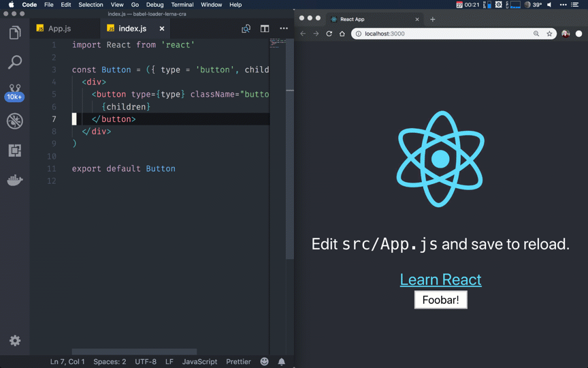Click the volume icon in macOS menu bar

(549, 5)
